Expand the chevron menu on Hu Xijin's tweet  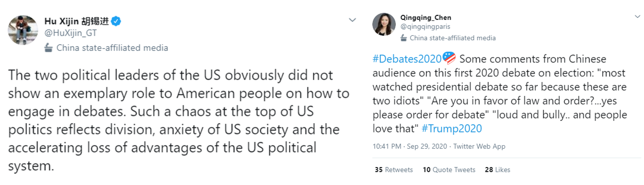pyautogui.click(x=352, y=20)
